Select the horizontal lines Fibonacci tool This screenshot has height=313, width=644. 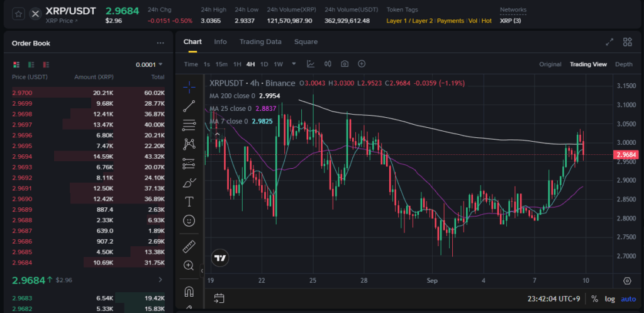click(189, 125)
